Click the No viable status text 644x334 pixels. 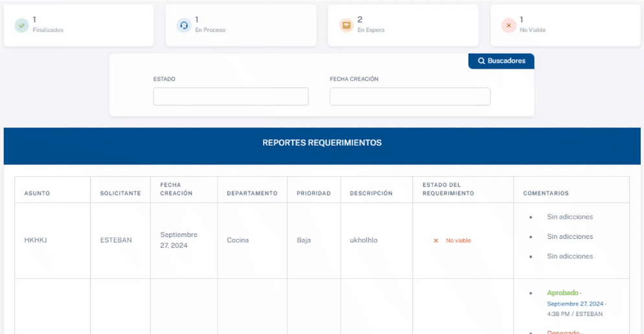tap(458, 241)
